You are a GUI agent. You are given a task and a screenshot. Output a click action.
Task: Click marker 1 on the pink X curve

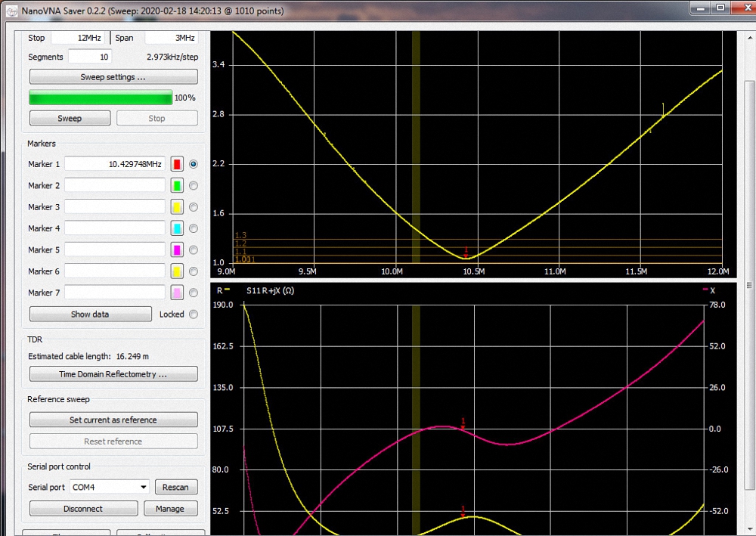[x=463, y=424]
